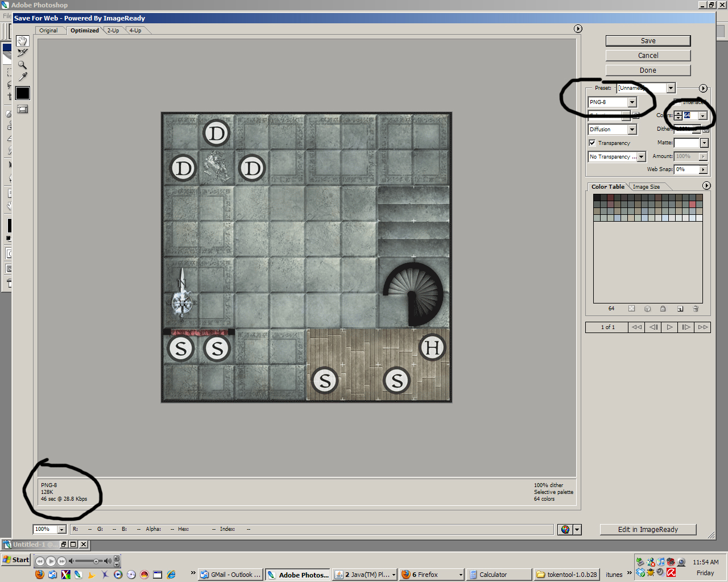
Task: Open the PNG-8 file format dropdown
Action: [632, 102]
